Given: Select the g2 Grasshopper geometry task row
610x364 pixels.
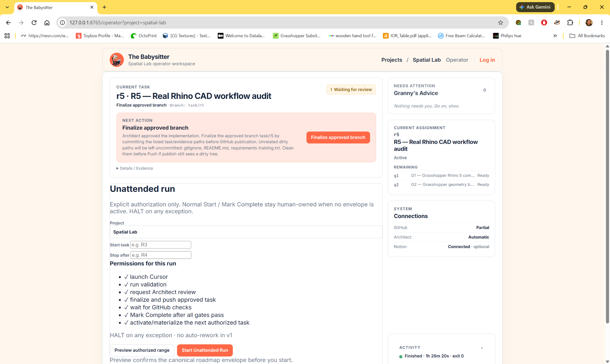Looking at the screenshot, I should (441, 185).
